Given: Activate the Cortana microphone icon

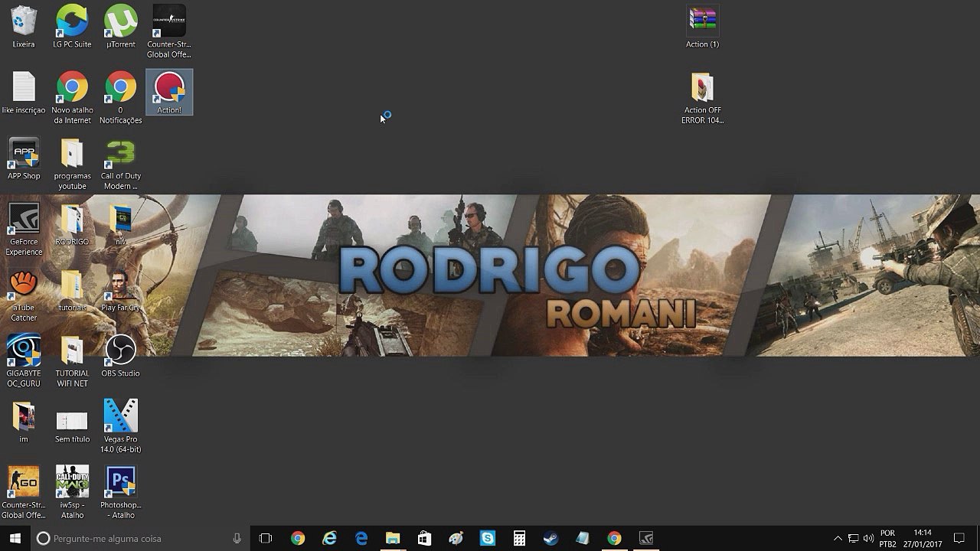Looking at the screenshot, I should [x=237, y=538].
